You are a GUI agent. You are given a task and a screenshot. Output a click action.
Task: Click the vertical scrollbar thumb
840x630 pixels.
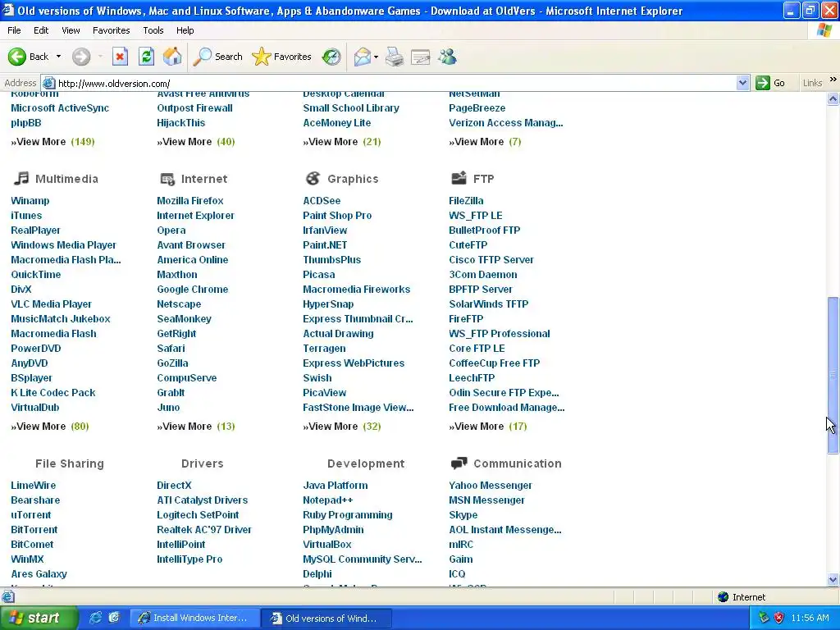point(833,375)
